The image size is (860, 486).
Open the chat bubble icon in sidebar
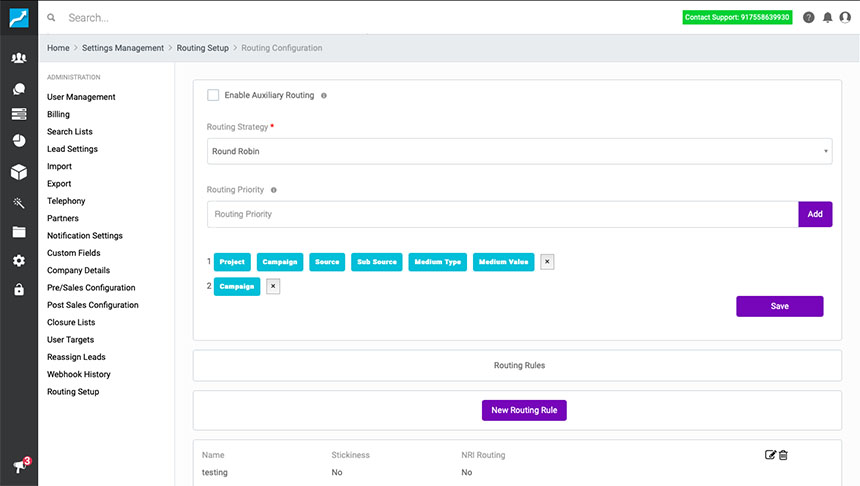pyautogui.click(x=19, y=89)
